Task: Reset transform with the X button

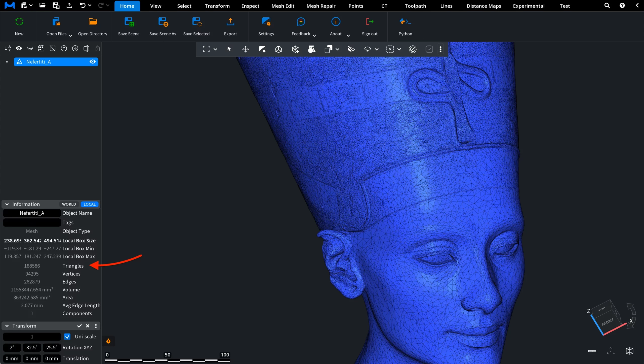Action: [88, 326]
